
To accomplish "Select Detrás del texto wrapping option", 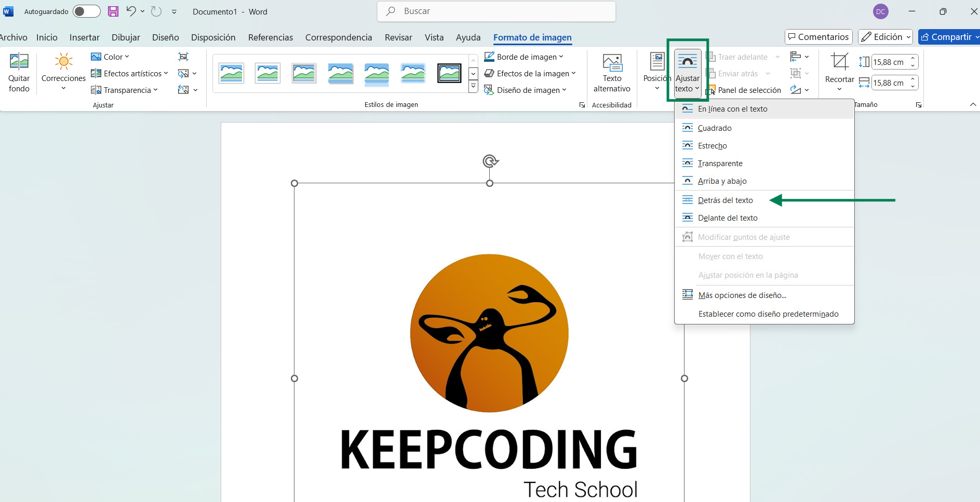I will point(726,200).
